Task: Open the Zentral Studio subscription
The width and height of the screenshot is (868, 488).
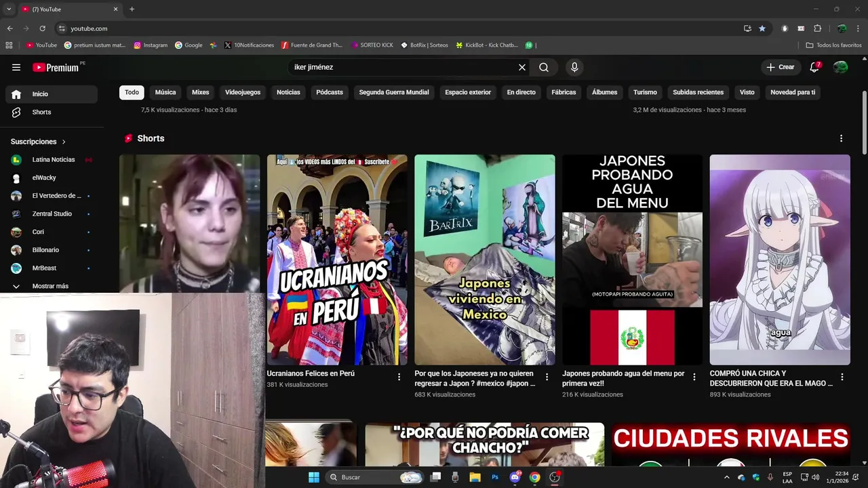Action: coord(52,213)
